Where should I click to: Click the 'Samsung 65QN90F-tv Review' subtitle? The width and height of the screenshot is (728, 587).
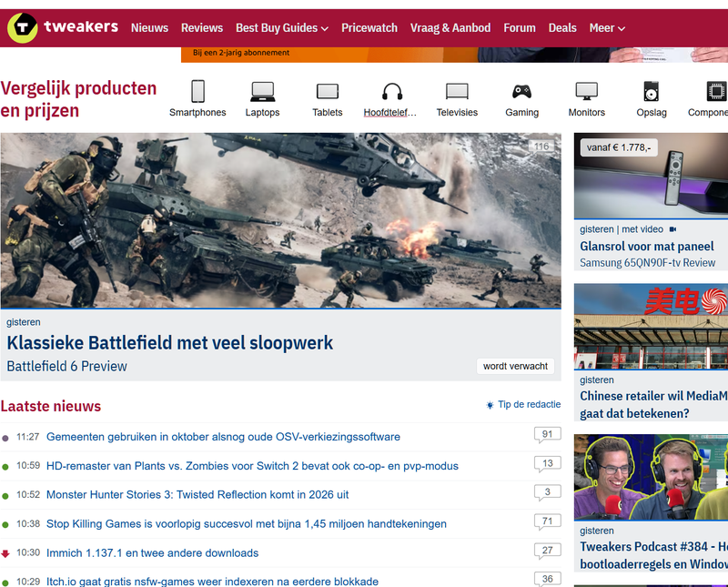point(648,263)
